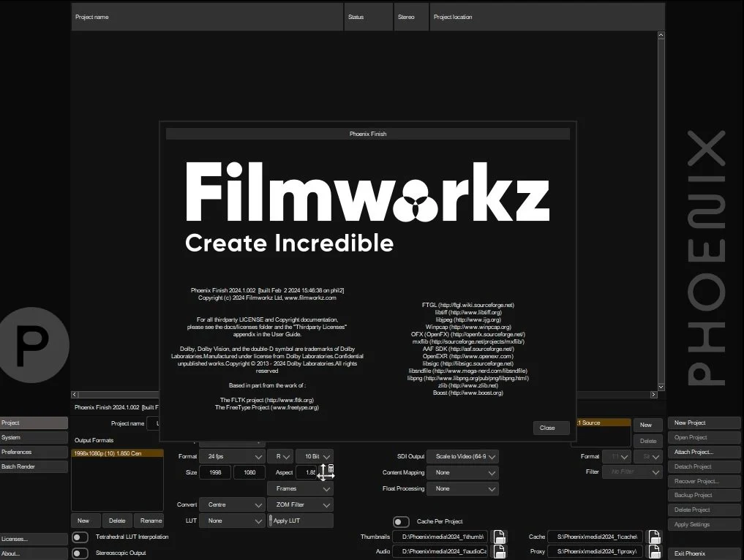Open the Batch Render section
The height and width of the screenshot is (560, 744).
[x=34, y=467]
